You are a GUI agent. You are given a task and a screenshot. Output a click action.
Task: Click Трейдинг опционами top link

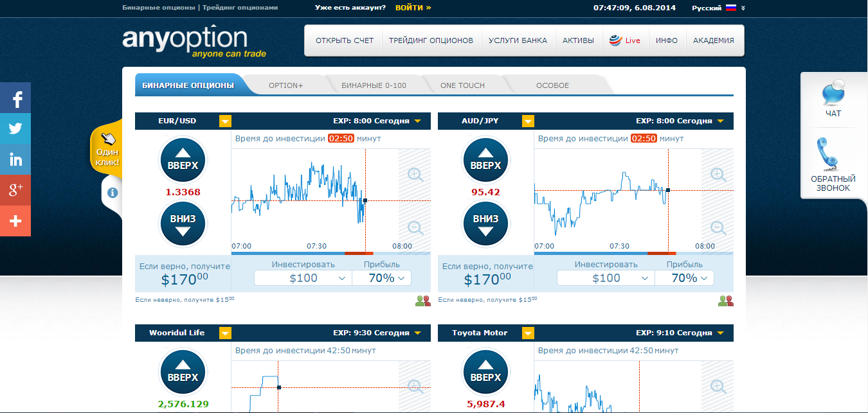click(240, 8)
